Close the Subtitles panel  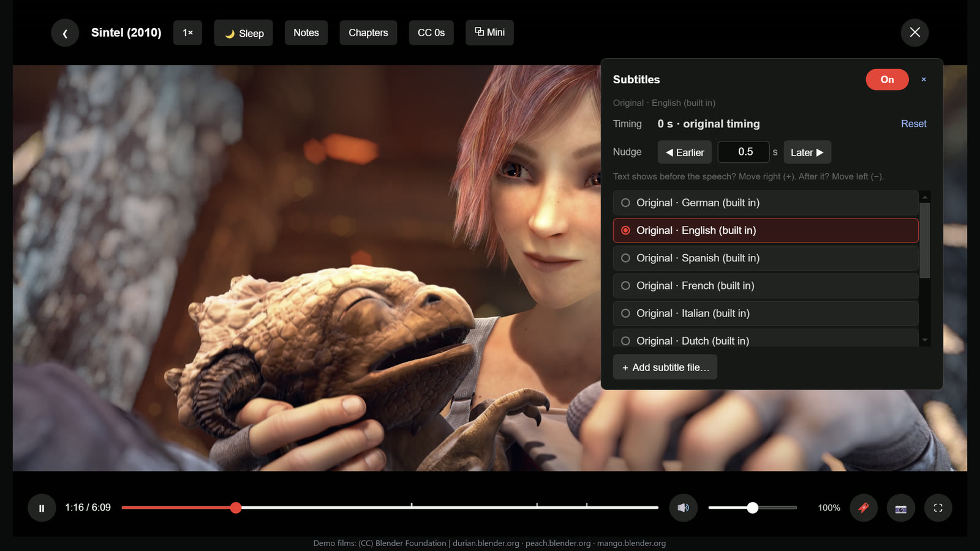pyautogui.click(x=924, y=80)
